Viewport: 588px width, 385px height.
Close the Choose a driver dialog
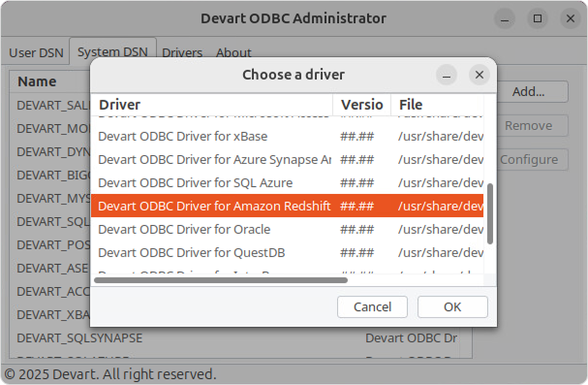(x=480, y=75)
